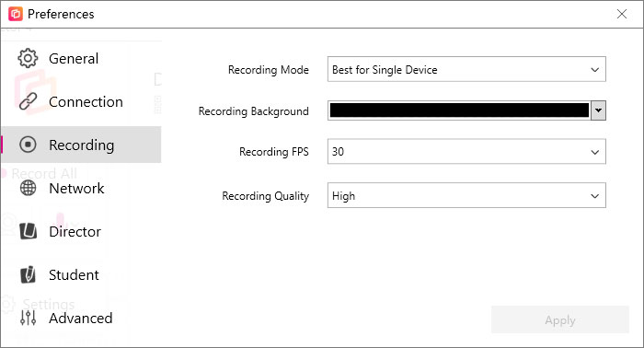Click the General gear icon
The width and height of the screenshot is (644, 348).
[28, 58]
